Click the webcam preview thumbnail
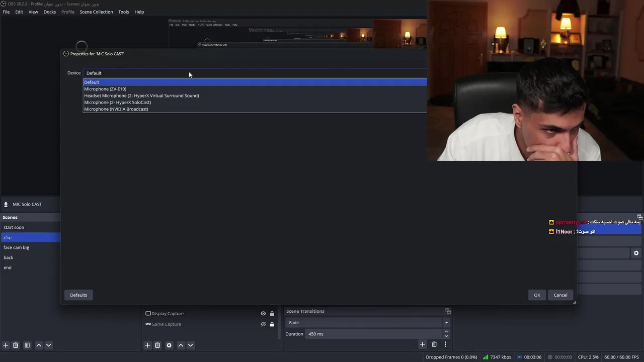The width and height of the screenshot is (644, 362). [x=535, y=80]
